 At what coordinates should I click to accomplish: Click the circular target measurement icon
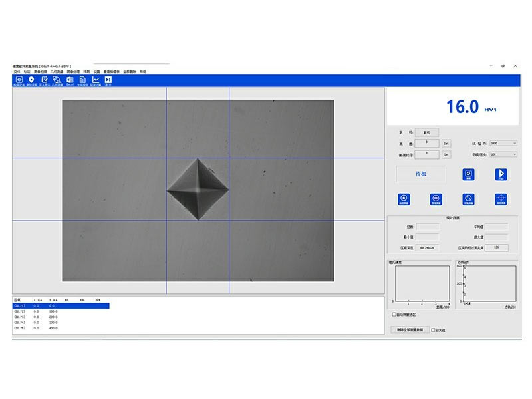coord(403,199)
